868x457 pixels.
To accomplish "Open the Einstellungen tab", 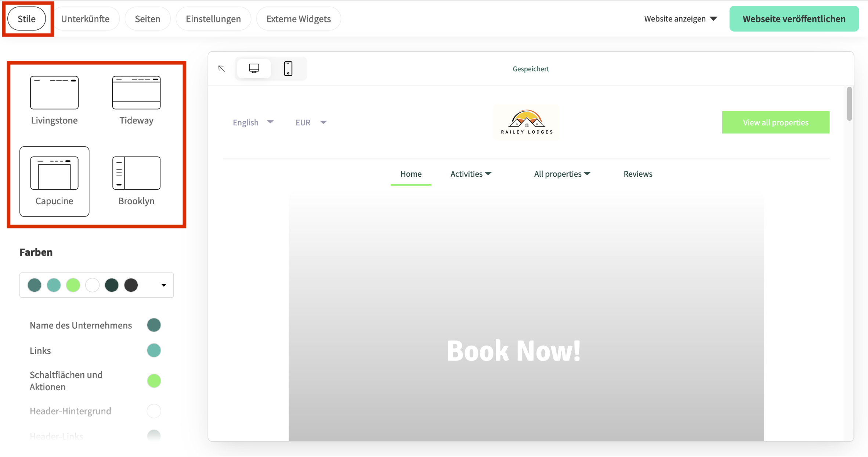I will (x=213, y=18).
